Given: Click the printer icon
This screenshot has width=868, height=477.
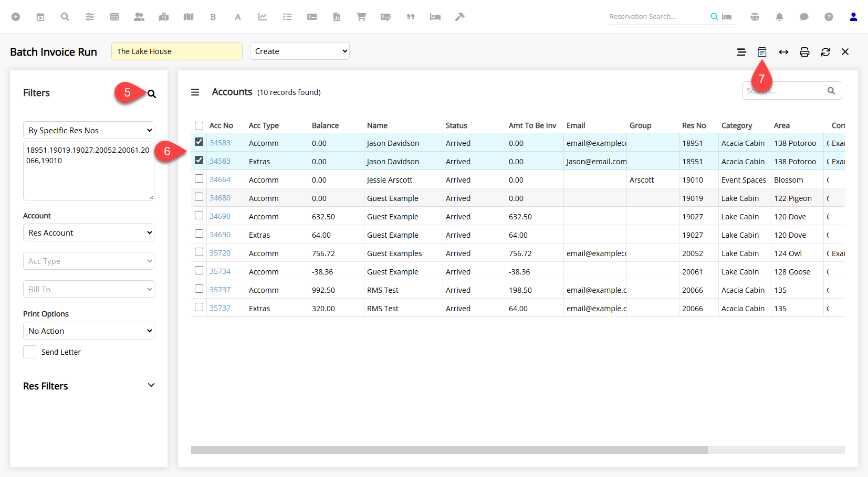Looking at the screenshot, I should [804, 52].
